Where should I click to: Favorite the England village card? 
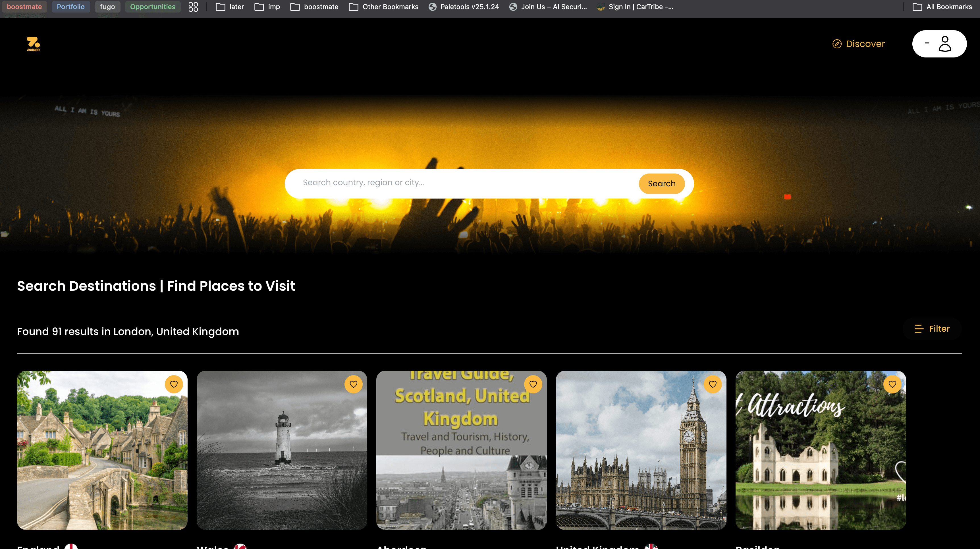tap(174, 384)
